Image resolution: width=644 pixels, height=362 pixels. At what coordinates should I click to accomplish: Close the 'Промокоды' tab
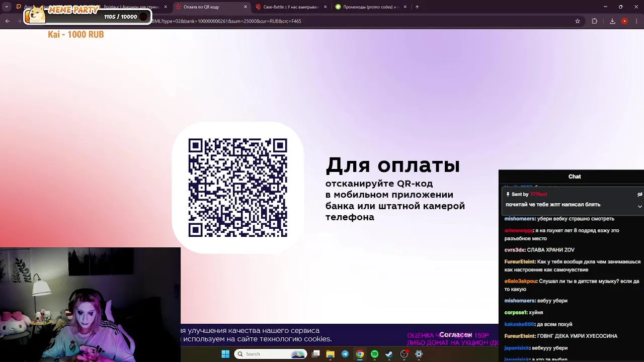click(x=405, y=7)
